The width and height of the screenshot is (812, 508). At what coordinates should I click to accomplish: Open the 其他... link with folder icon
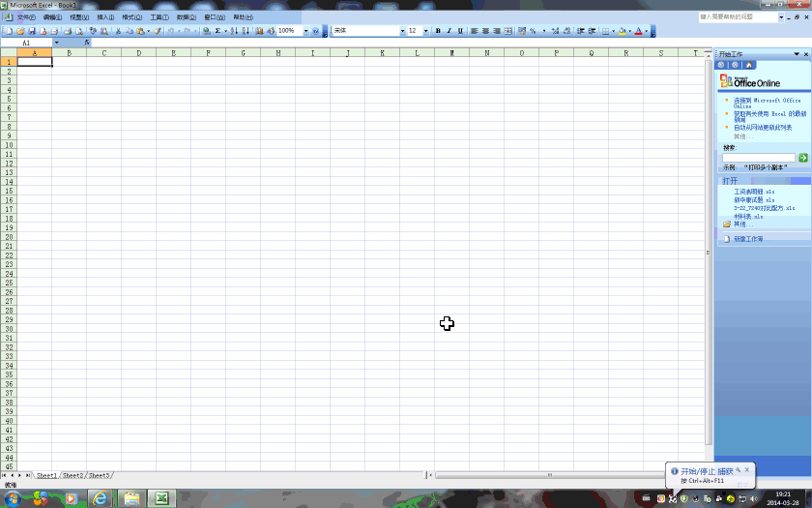(743, 224)
